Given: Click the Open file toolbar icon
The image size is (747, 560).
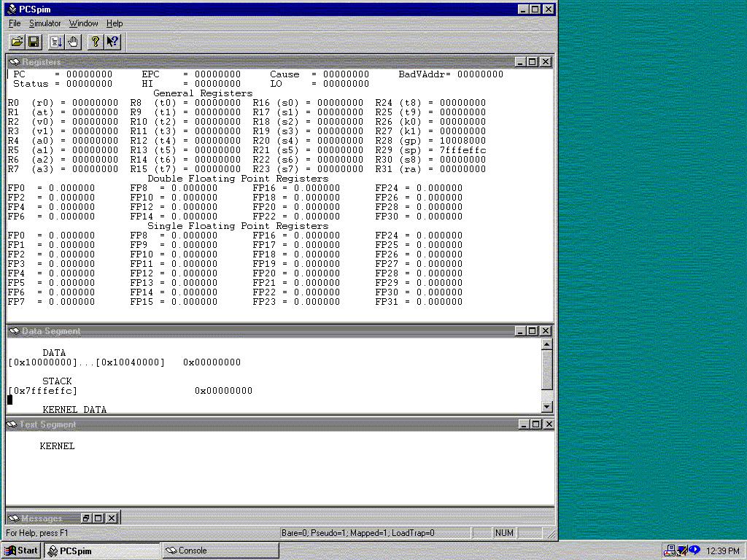Looking at the screenshot, I should [17, 42].
